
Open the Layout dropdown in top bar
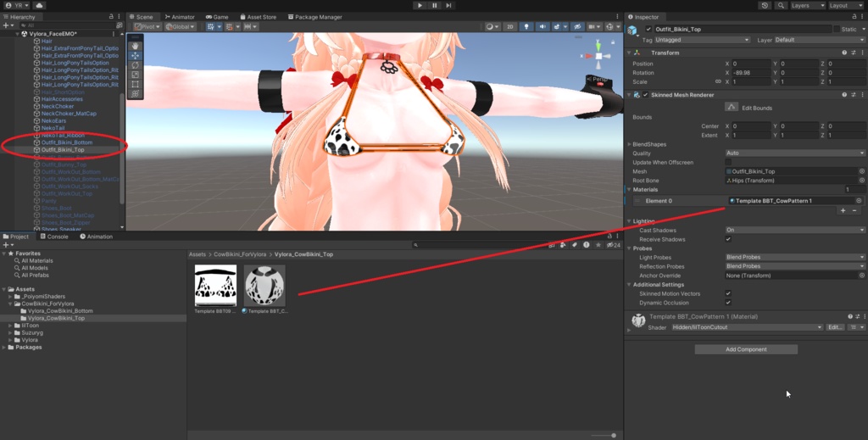(846, 6)
